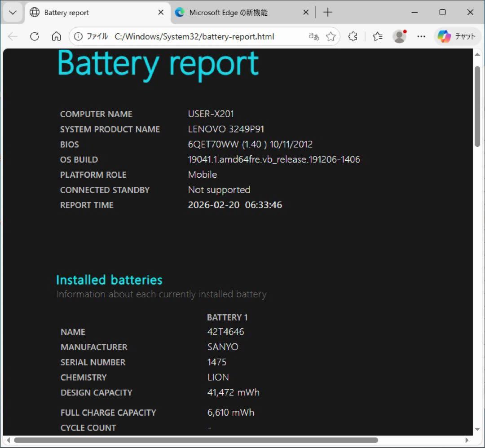Click the horizontal scrollbar left arrow
485x448 pixels.
pos(9,440)
